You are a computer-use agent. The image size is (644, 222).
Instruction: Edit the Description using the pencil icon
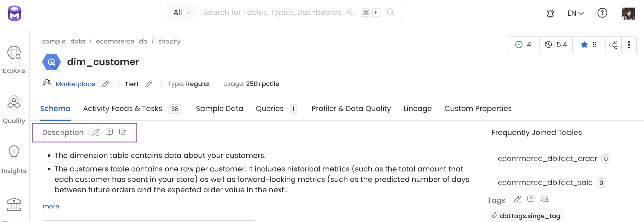click(96, 132)
